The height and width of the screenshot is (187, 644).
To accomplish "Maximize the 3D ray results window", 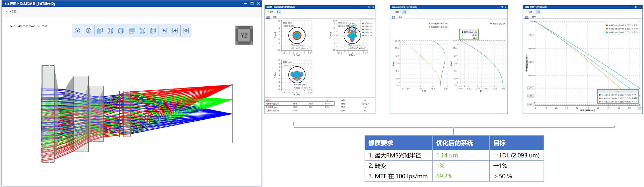I will [x=252, y=4].
